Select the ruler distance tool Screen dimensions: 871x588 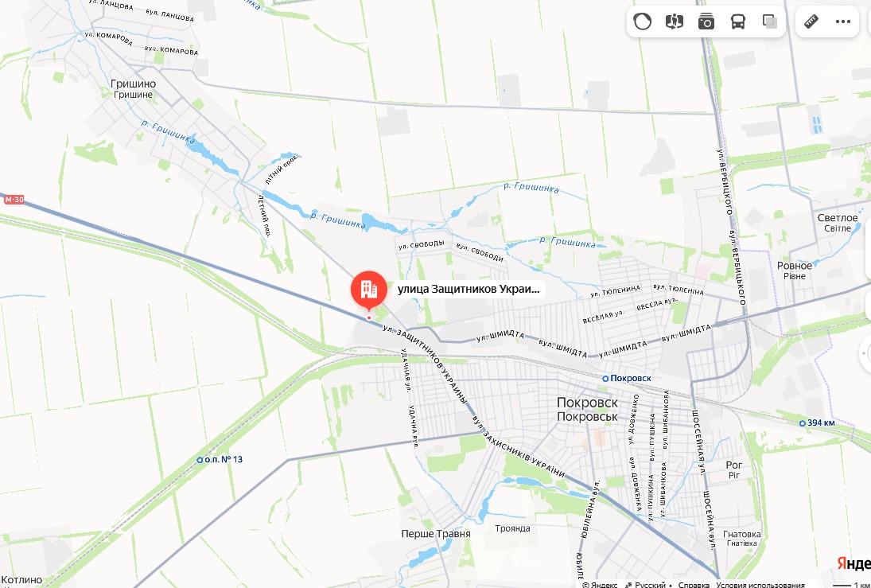pos(811,21)
